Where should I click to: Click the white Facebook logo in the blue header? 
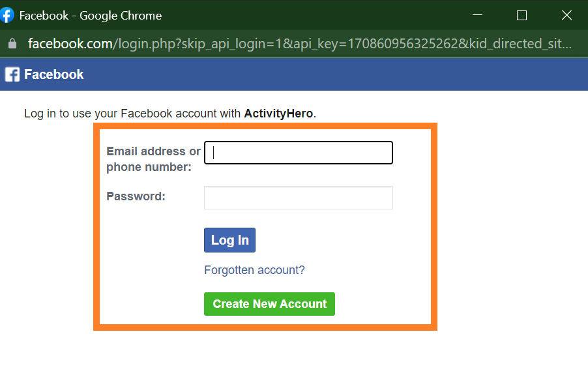12,74
